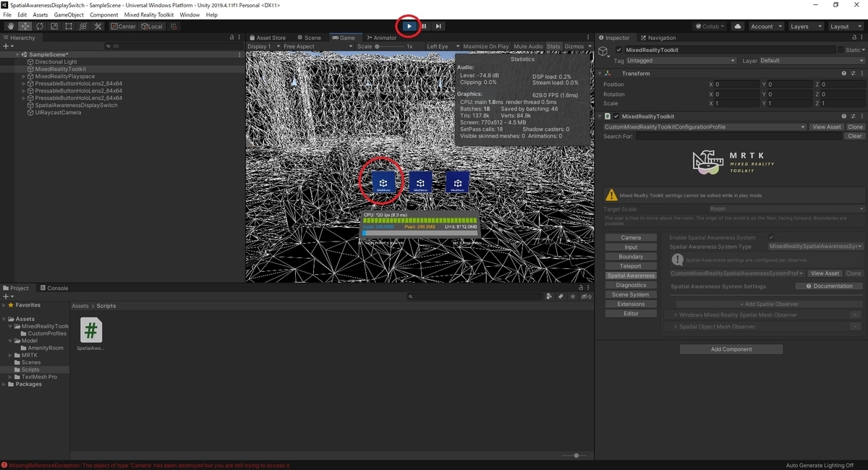Select the Move tool in toolbar

(25, 27)
